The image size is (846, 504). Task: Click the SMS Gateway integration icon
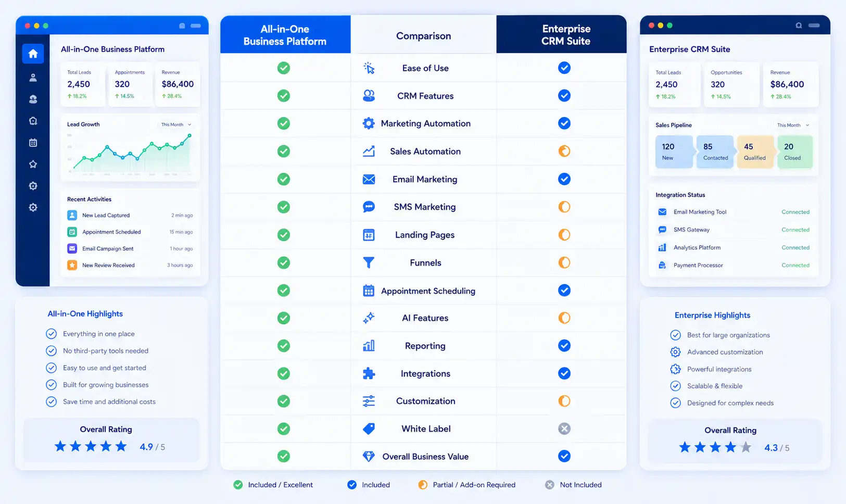point(662,230)
